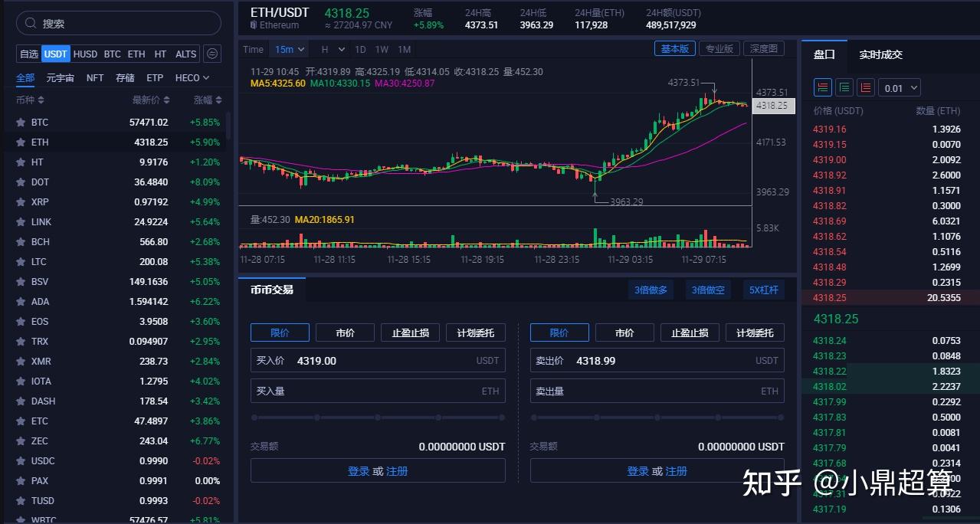980x524 pixels.
Task: Open the 盘口 order book tab
Action: click(x=824, y=54)
